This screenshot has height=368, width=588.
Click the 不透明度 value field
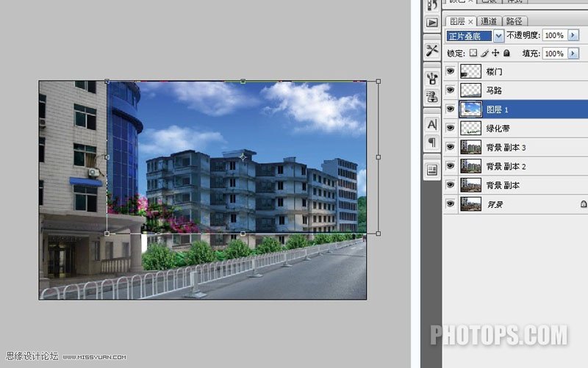pyautogui.click(x=554, y=35)
